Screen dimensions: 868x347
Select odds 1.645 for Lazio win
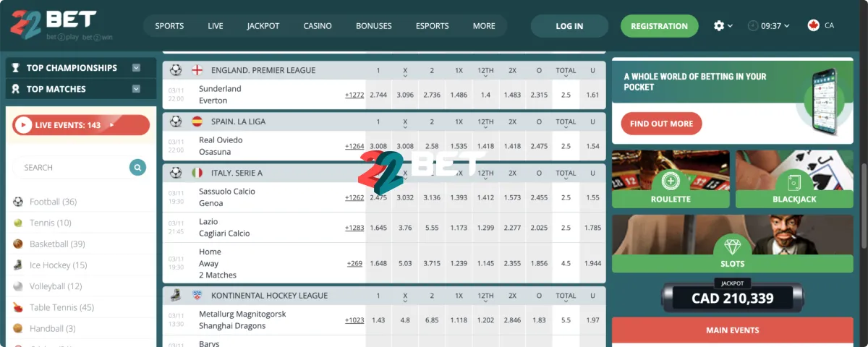tap(378, 228)
